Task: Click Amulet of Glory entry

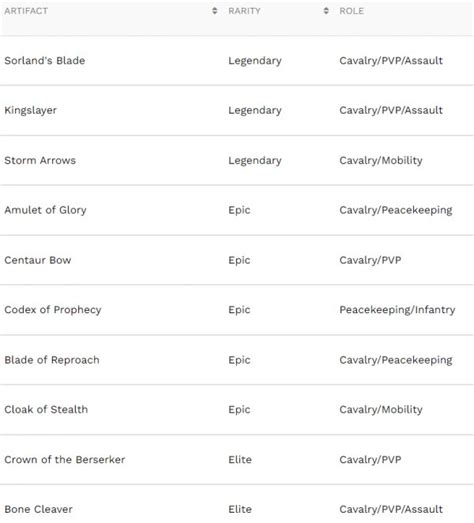Action: point(45,210)
